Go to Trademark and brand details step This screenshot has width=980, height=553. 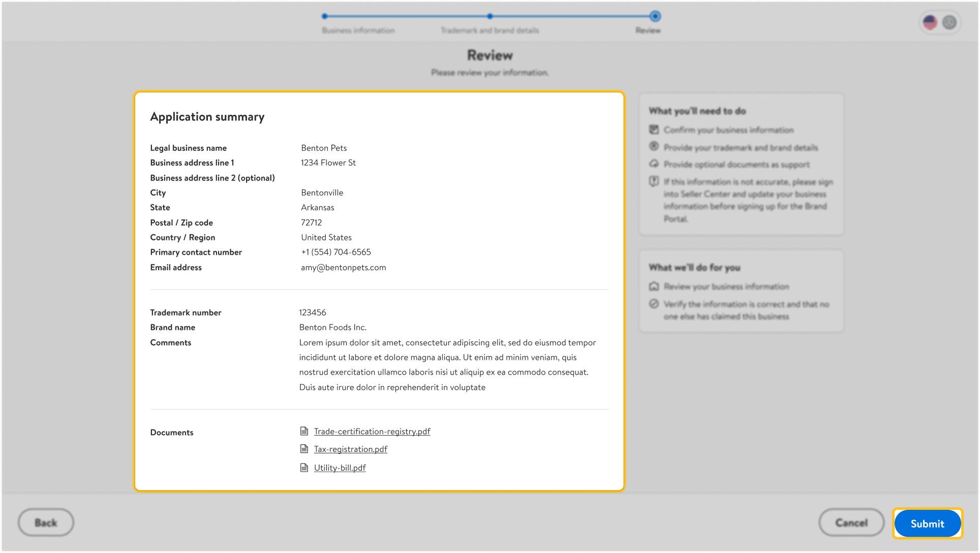coord(489,16)
